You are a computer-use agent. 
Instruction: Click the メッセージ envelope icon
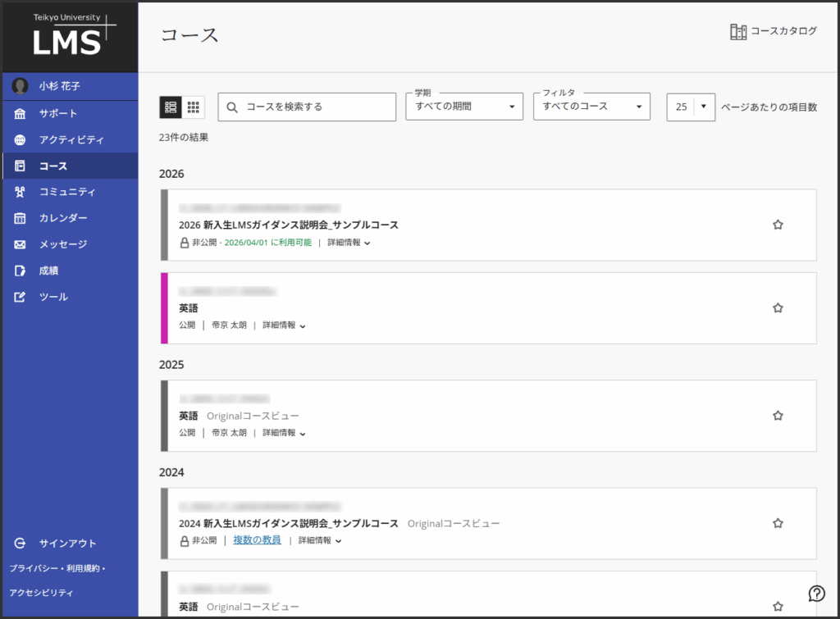(x=21, y=244)
